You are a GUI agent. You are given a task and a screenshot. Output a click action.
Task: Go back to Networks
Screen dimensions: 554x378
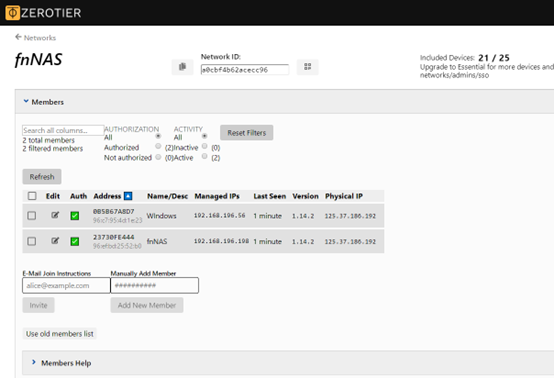35,37
